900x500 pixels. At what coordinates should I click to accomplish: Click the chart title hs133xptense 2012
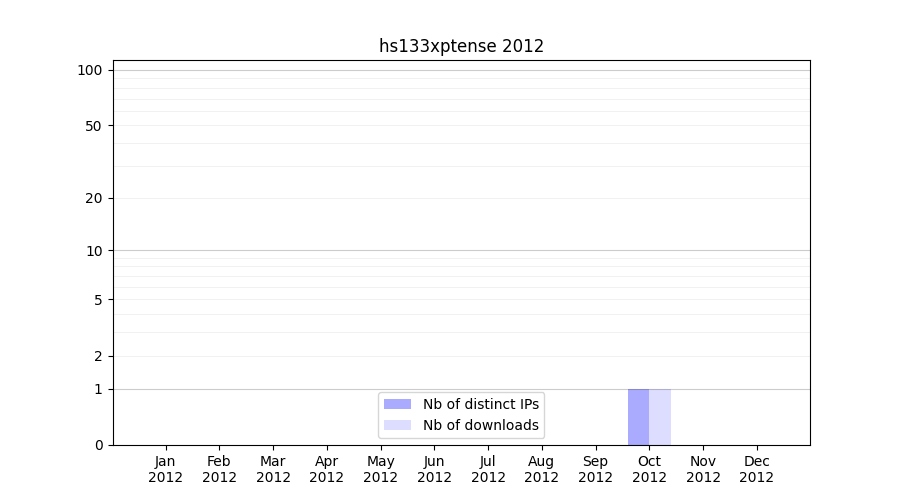pyautogui.click(x=461, y=46)
